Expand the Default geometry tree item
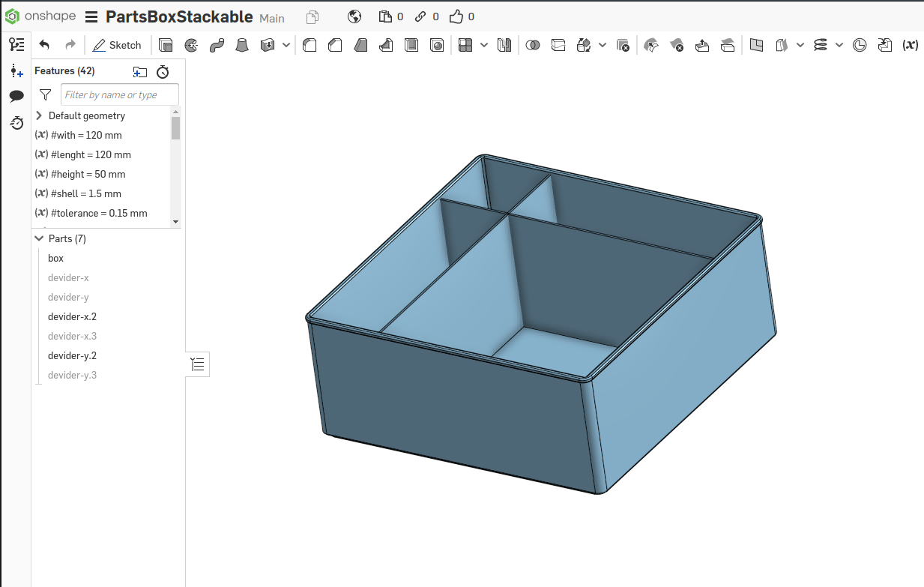924x587 pixels. 38,115
